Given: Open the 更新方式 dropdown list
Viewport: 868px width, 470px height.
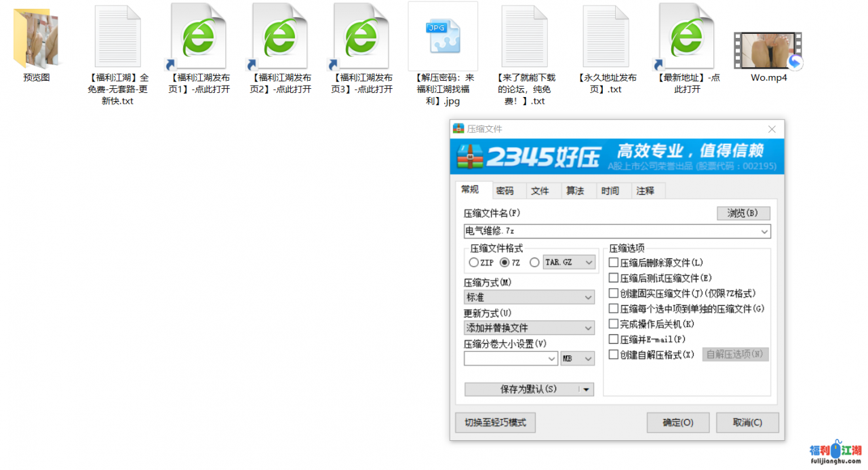Looking at the screenshot, I should [529, 328].
